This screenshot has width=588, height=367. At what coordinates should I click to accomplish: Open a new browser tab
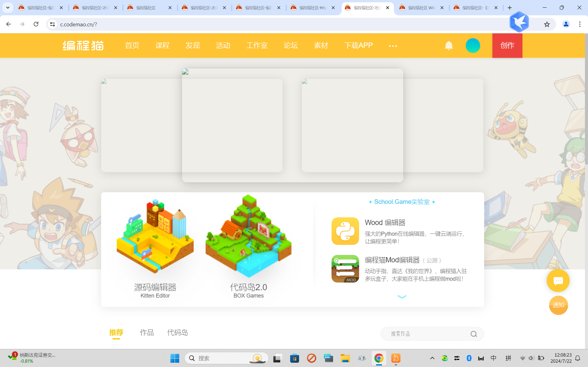click(510, 8)
